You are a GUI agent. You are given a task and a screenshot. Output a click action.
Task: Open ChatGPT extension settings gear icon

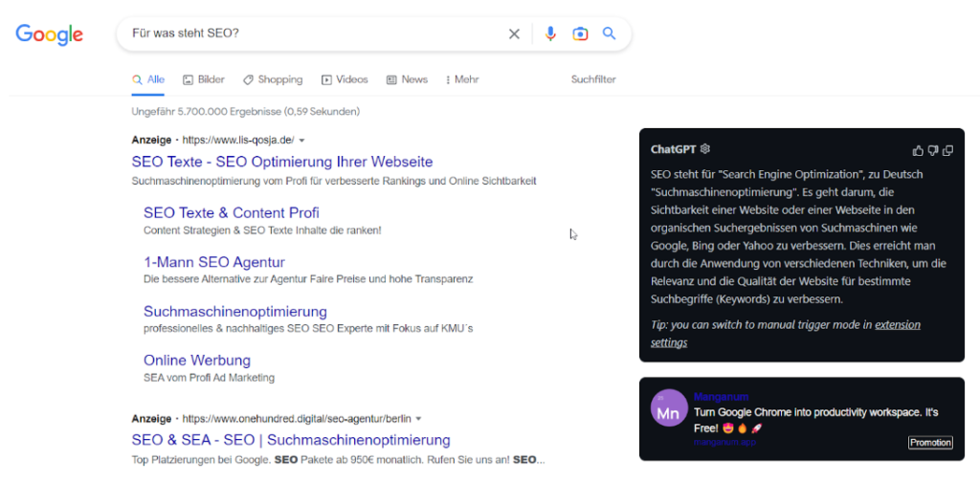[705, 148]
